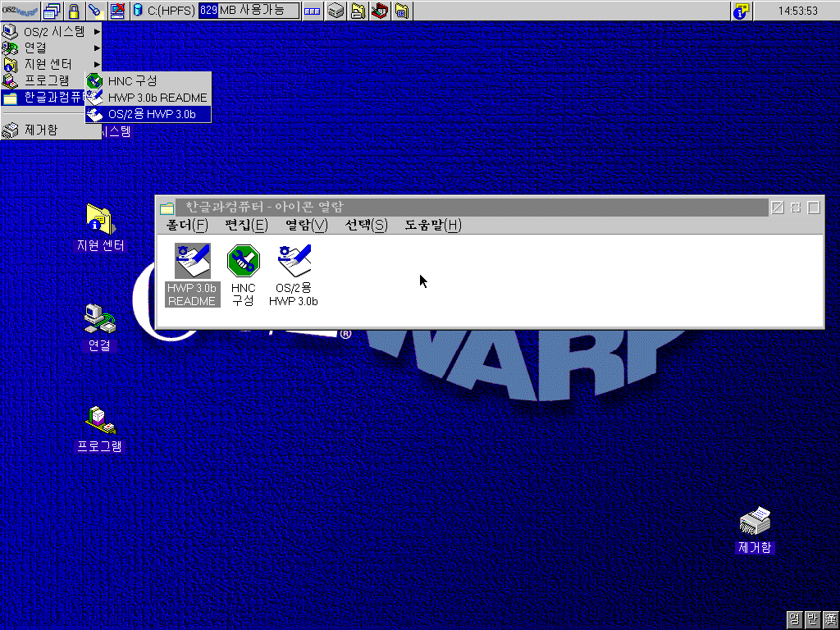Image resolution: width=840 pixels, height=630 pixels.
Task: Click the information balloon icon in WarpCenter
Action: [x=742, y=10]
